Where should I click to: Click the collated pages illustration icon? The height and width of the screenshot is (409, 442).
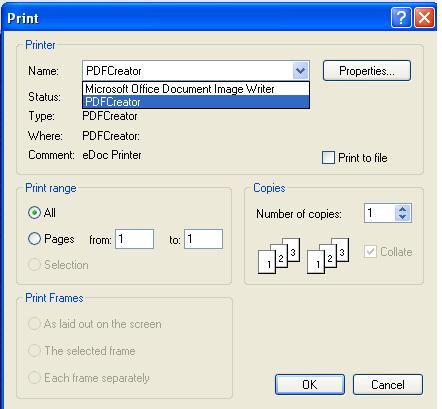[x=279, y=256]
